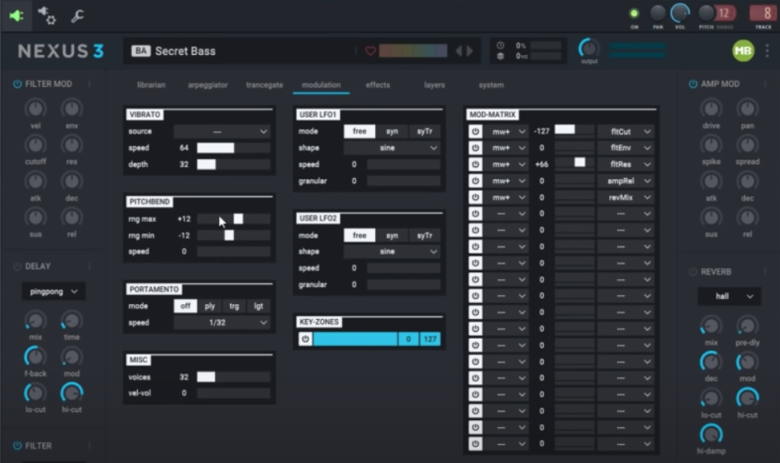Click the pitchbend rng max slider
This screenshot has height=463, width=780.
pos(233,219)
